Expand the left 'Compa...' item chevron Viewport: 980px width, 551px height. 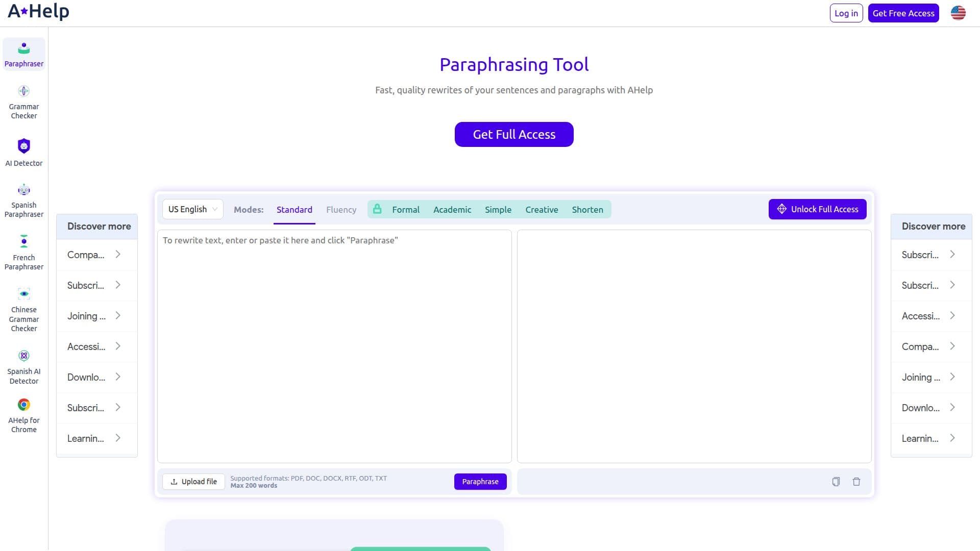click(118, 254)
